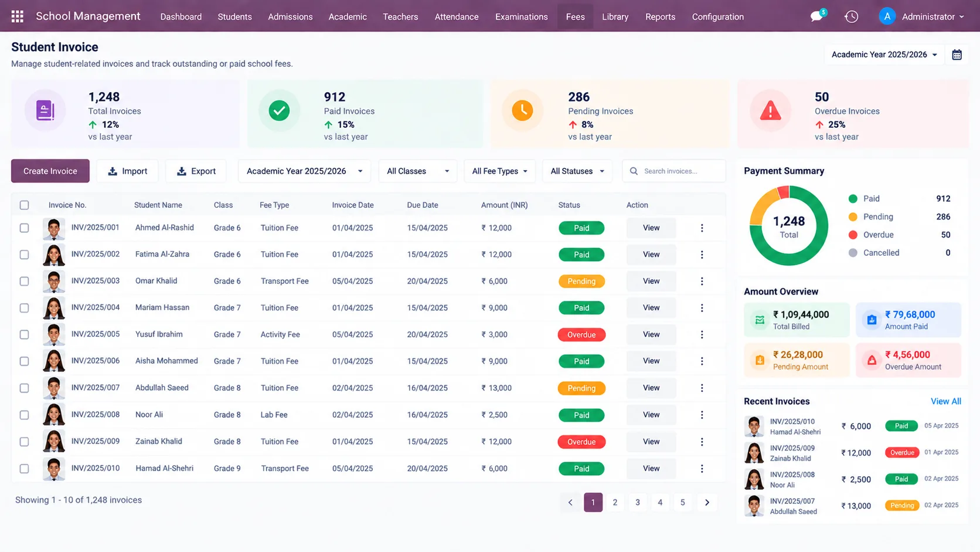Viewport: 980px width, 552px height.
Task: Go to next page arrow
Action: 707,502
